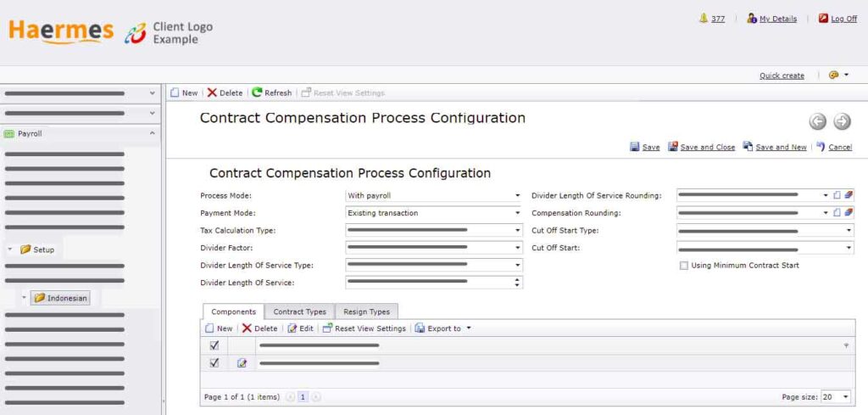Click column filter icon in grid header

[846, 345]
